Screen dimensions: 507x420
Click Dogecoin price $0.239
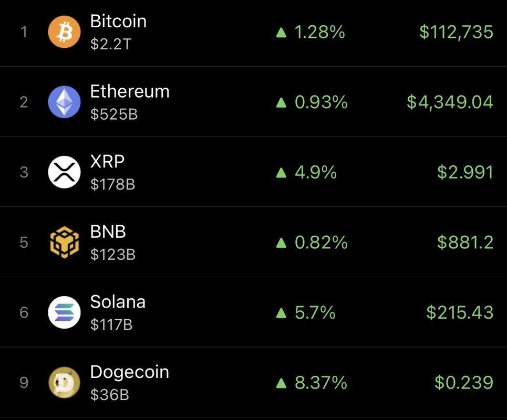pos(464,383)
